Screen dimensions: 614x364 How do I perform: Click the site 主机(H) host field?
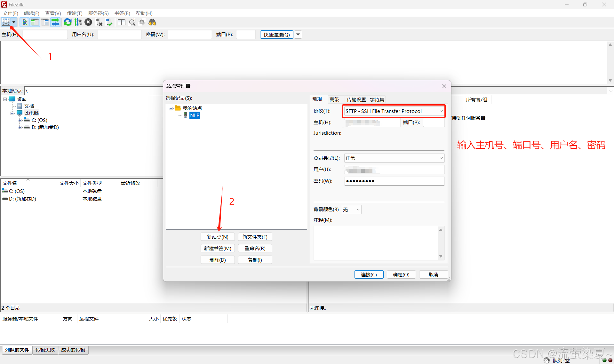click(372, 123)
